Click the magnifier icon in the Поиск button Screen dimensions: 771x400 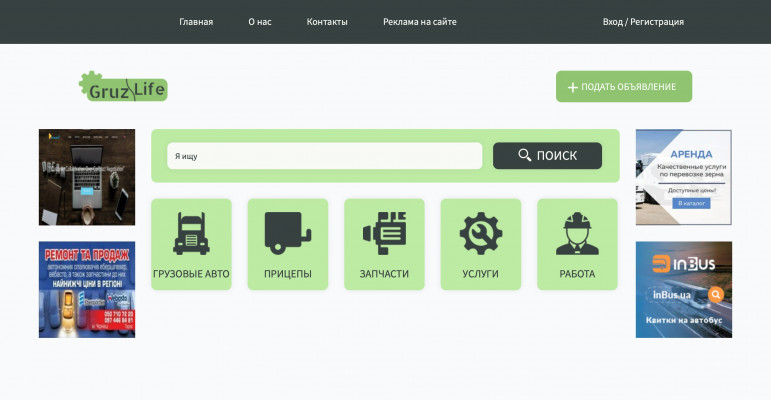pos(525,156)
